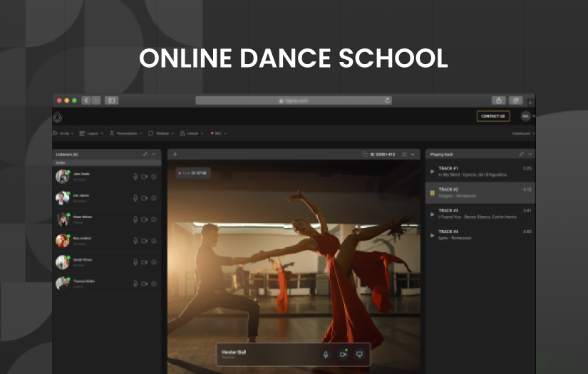Go back in the browser
The height and width of the screenshot is (374, 588).
pos(86,100)
